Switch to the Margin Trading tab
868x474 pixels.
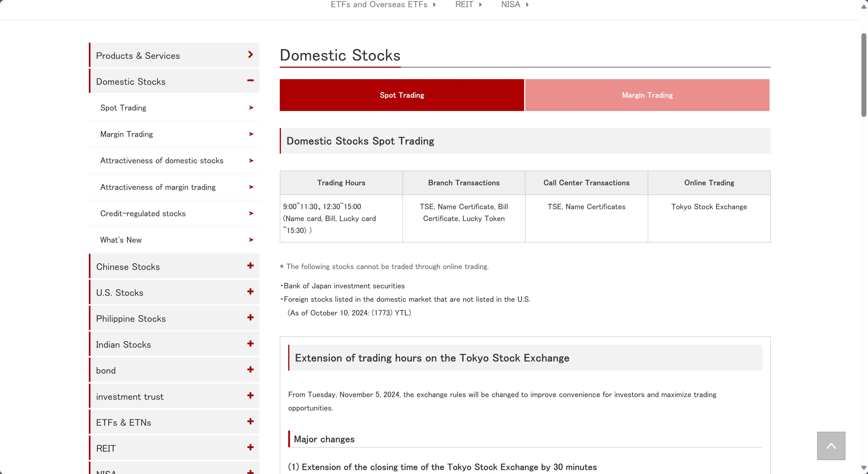647,95
